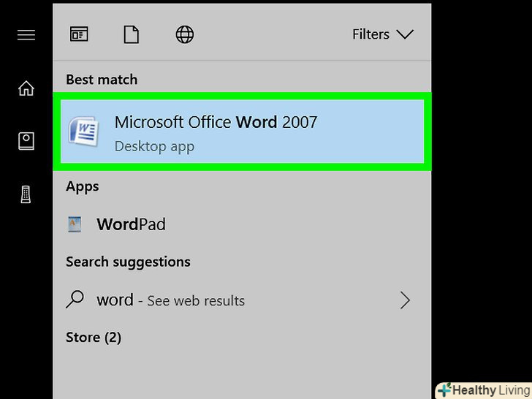Click the Search suggestions heading
Screen dimensions: 532x399
pyautogui.click(x=129, y=262)
